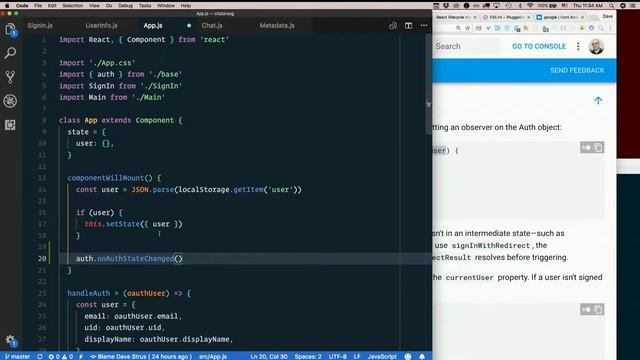Click the lightning bolt icon in status bar
640x360 pixels.
81,356
